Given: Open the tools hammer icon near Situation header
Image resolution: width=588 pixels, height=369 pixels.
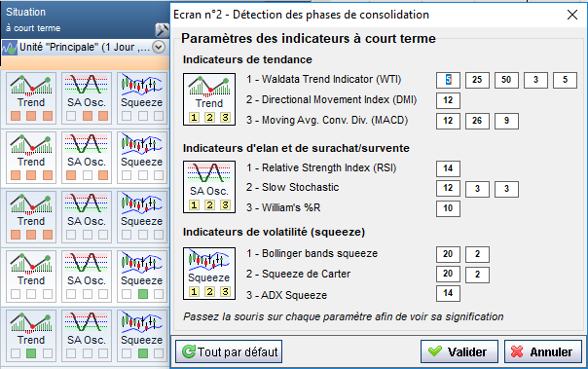Looking at the screenshot, I should 162,29.
